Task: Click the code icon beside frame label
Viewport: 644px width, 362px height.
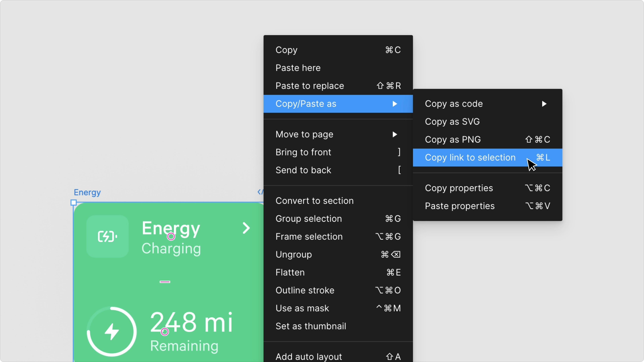Action: tap(260, 192)
